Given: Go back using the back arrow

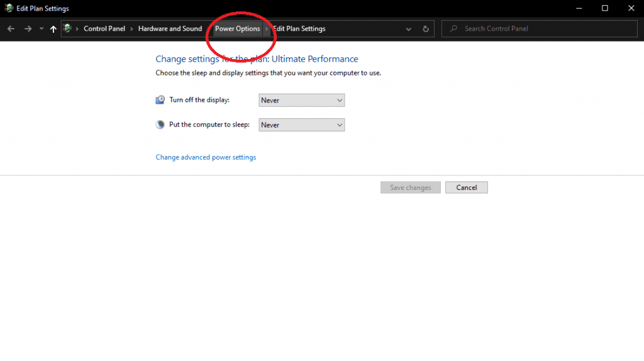Looking at the screenshot, I should (x=11, y=29).
